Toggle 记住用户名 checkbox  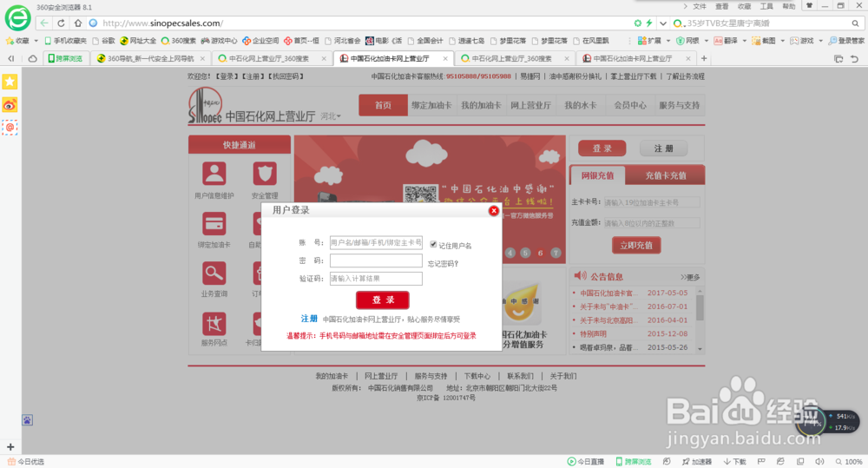click(433, 244)
